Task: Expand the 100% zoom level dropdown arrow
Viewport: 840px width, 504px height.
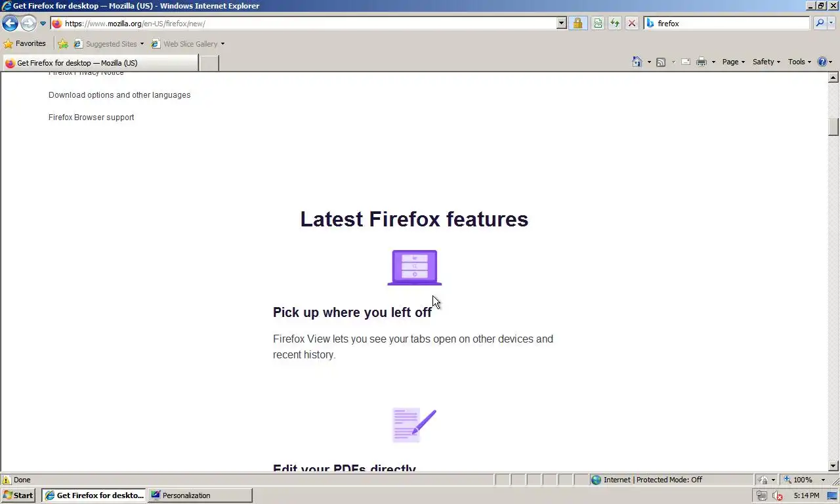Action: (823, 480)
